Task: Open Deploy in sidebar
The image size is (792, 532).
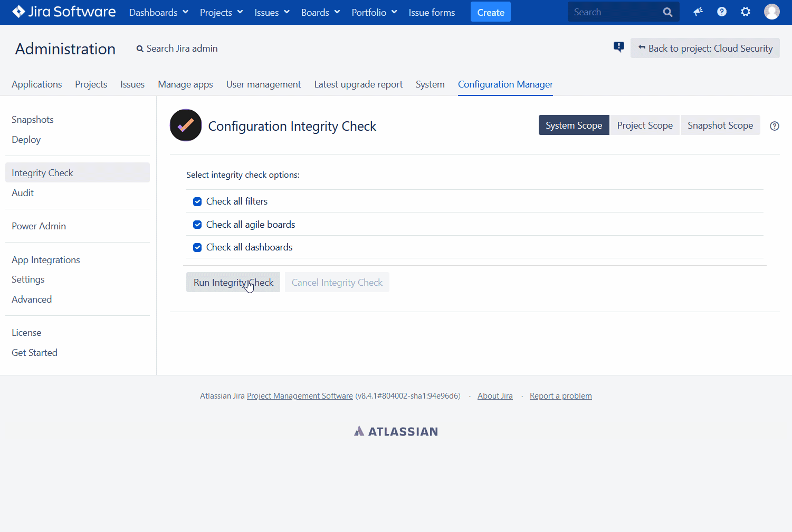Action: coord(26,140)
